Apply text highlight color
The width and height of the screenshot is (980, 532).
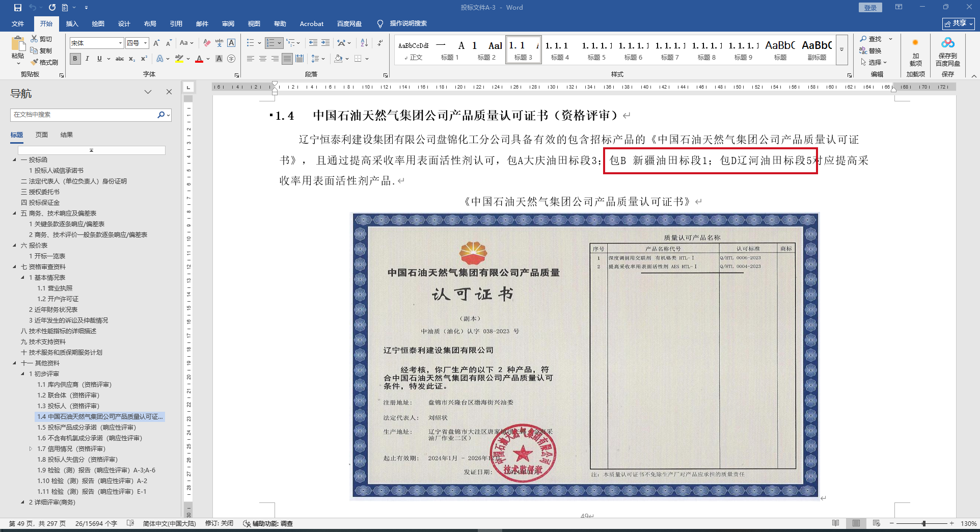pos(179,59)
